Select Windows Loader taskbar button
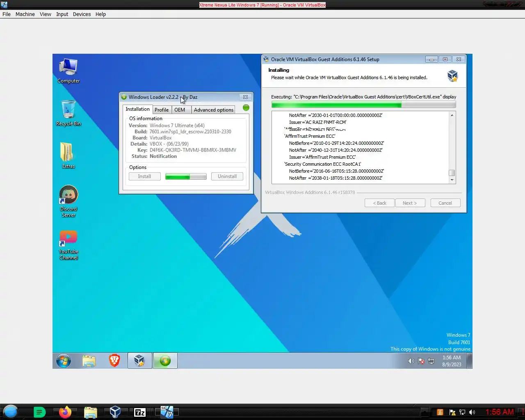This screenshot has width=525, height=420. click(x=165, y=361)
